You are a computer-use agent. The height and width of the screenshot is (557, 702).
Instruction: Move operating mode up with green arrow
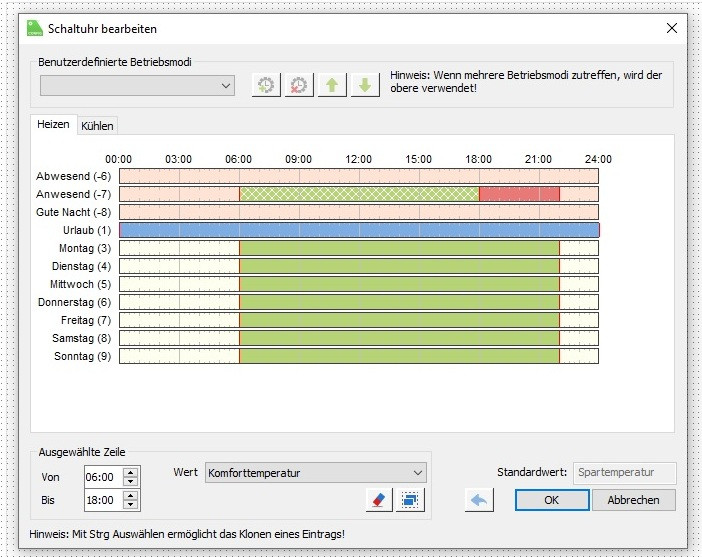pos(332,85)
